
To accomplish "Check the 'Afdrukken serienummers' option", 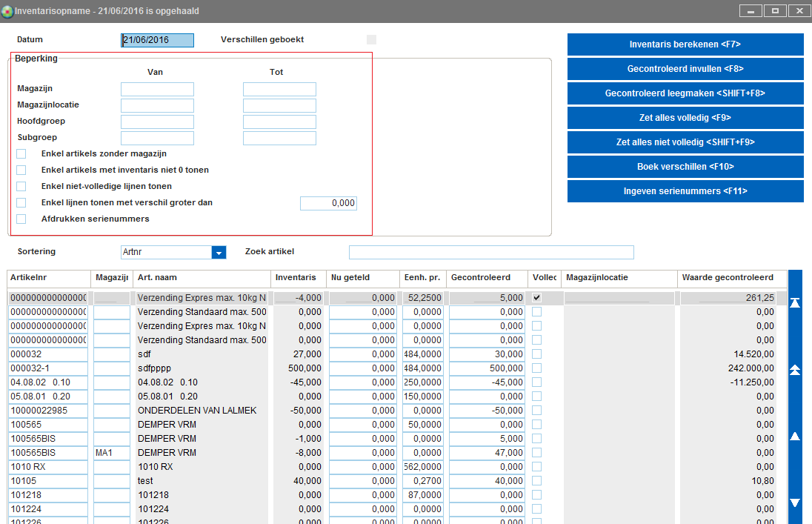I will [x=21, y=219].
